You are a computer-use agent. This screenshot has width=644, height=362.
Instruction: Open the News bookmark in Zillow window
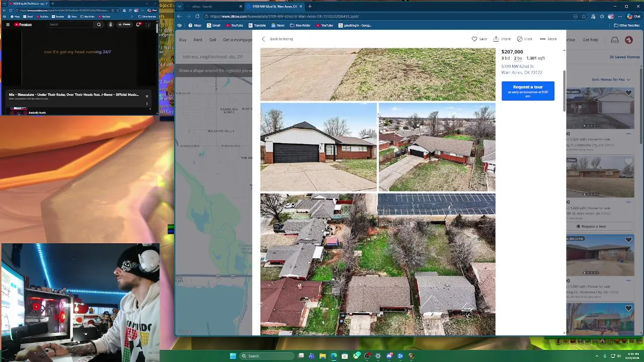click(278, 25)
